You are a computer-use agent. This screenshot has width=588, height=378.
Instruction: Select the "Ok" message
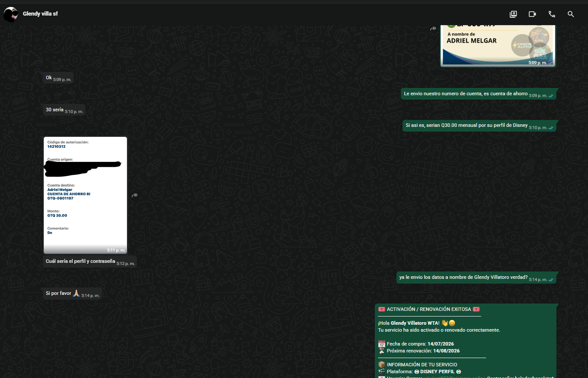(58, 78)
